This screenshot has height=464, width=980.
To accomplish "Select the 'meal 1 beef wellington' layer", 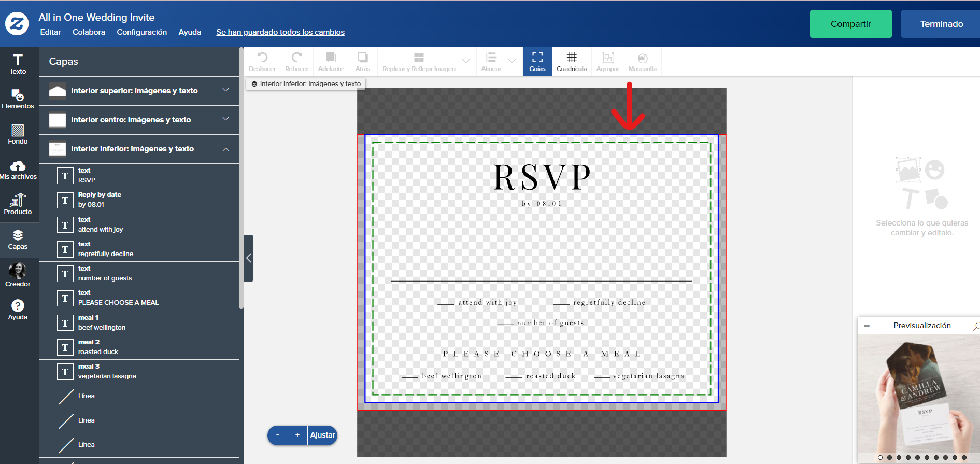I will tap(139, 323).
